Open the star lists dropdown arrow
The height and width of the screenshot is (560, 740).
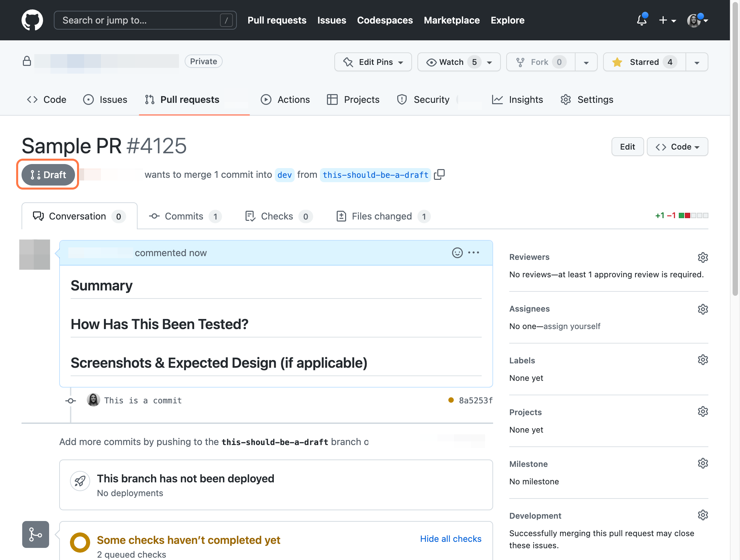pyautogui.click(x=697, y=62)
